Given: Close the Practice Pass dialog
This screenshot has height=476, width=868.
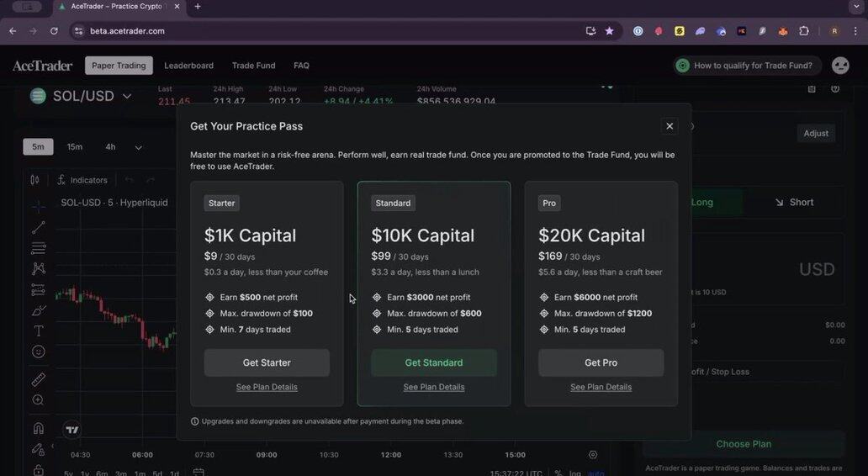Looking at the screenshot, I should tap(670, 126).
